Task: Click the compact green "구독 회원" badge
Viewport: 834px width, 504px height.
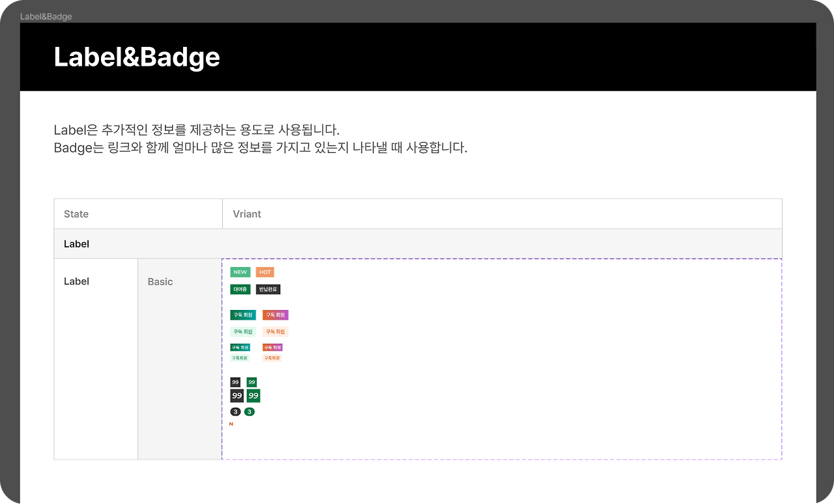Action: [x=241, y=347]
